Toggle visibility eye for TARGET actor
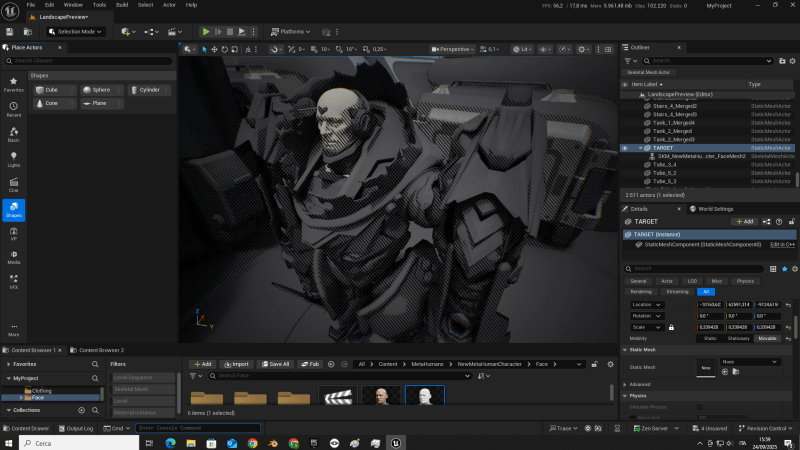Image resolution: width=800 pixels, height=450 pixels. [x=625, y=148]
